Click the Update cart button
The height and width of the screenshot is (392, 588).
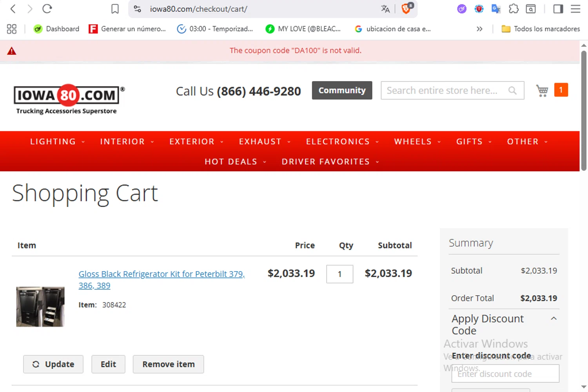53,364
